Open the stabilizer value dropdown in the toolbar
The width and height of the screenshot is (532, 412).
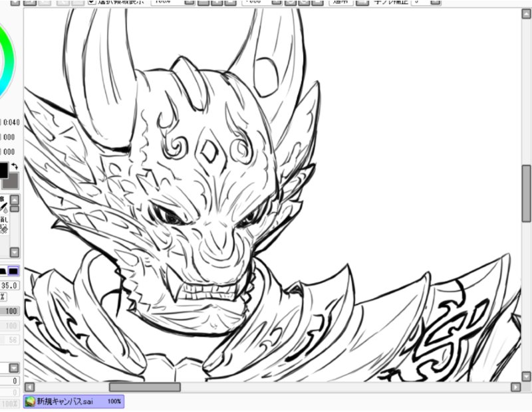[x=436, y=2]
